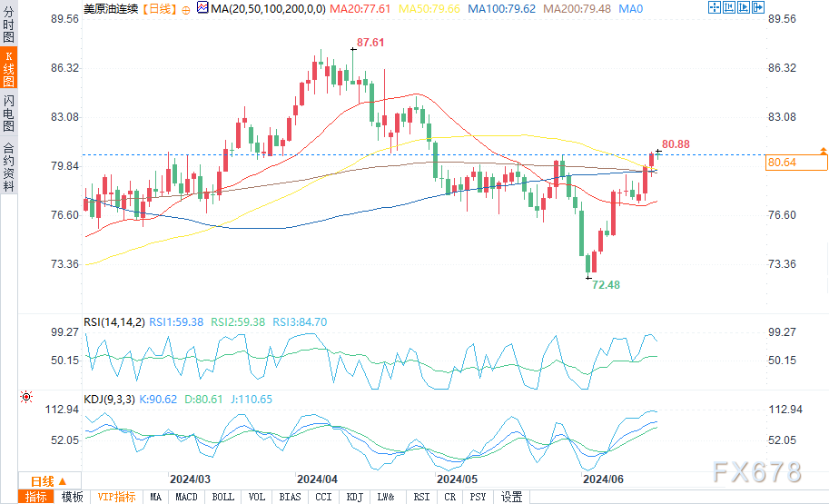Click the 87.61 high price marker
This screenshot has height=504, width=829.
tap(370, 43)
